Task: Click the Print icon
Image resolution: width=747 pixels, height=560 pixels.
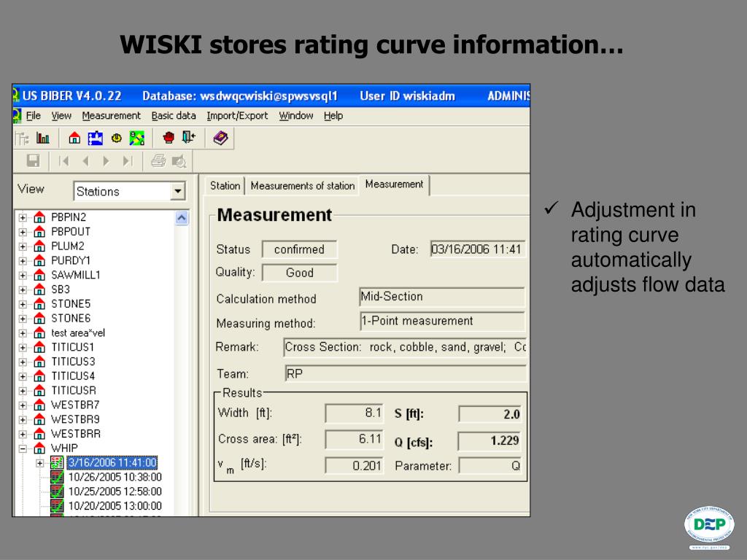Action: (x=158, y=161)
